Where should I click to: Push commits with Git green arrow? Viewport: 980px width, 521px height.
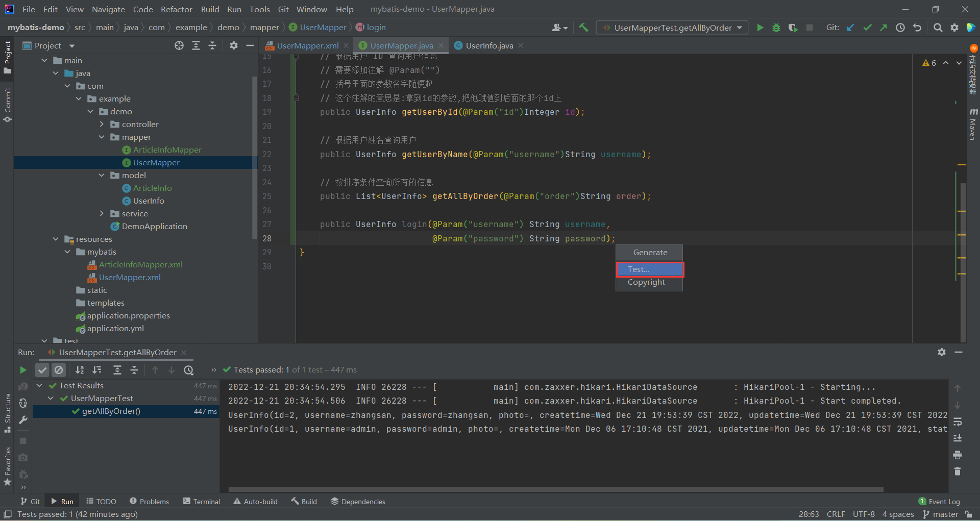pos(884,28)
